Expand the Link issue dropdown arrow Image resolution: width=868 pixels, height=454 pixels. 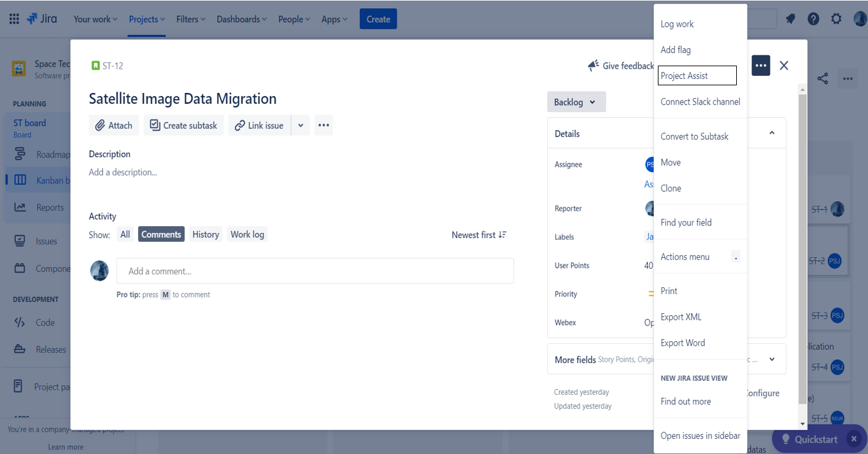[x=301, y=125]
